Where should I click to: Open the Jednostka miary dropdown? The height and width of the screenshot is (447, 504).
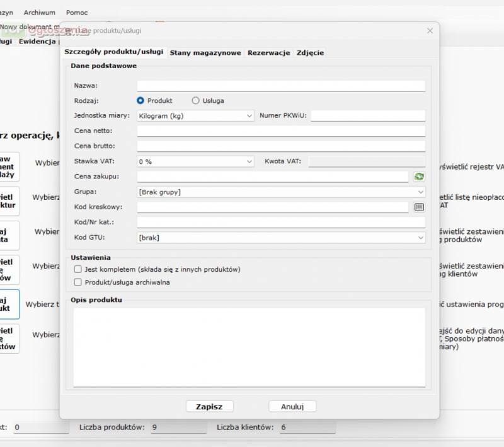point(195,116)
